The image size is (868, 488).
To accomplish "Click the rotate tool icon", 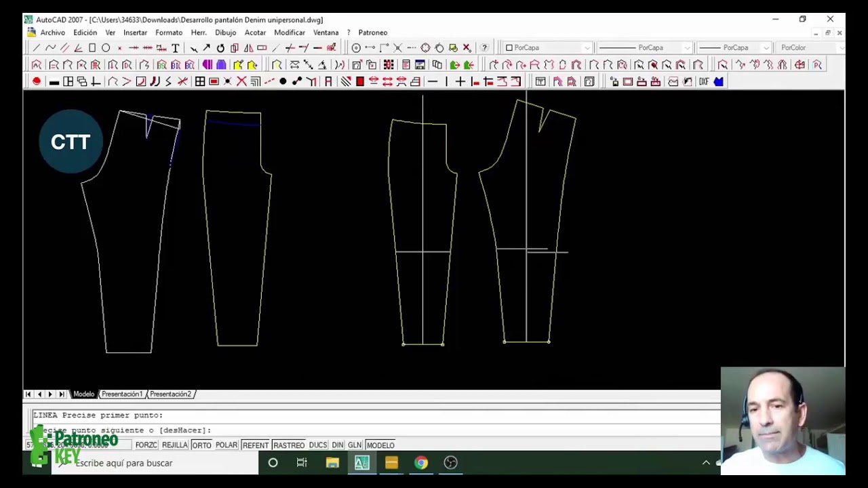I will (x=220, y=48).
